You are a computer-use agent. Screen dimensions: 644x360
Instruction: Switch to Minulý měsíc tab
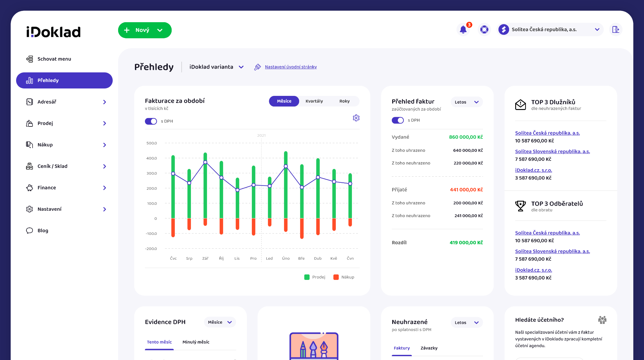click(x=196, y=342)
